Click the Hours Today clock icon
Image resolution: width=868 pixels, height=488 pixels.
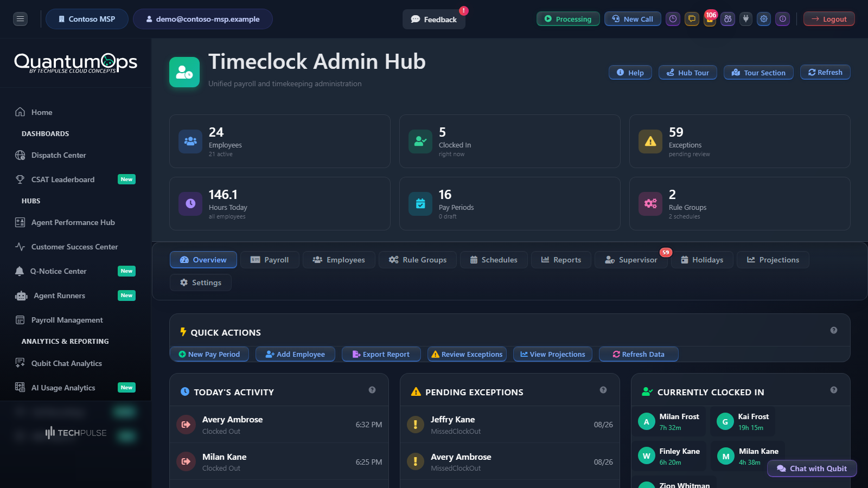[190, 204]
